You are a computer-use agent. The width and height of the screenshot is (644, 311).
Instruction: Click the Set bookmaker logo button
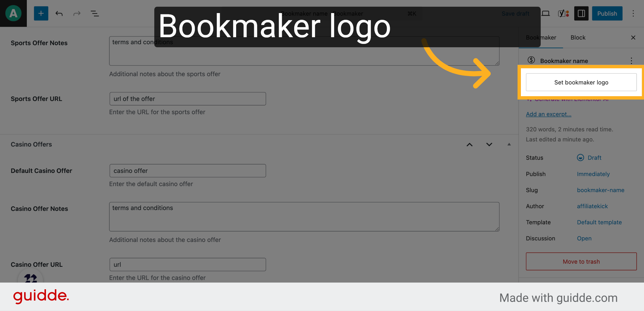[581, 82]
